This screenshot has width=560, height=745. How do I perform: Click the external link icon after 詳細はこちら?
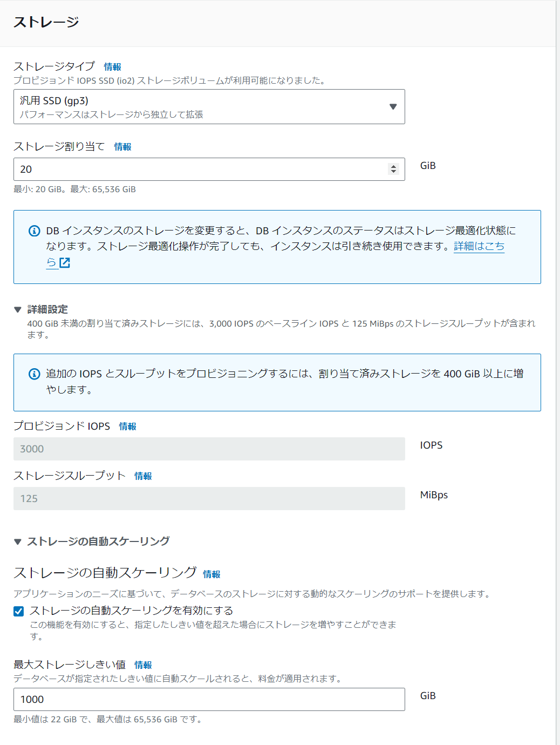tap(65, 263)
